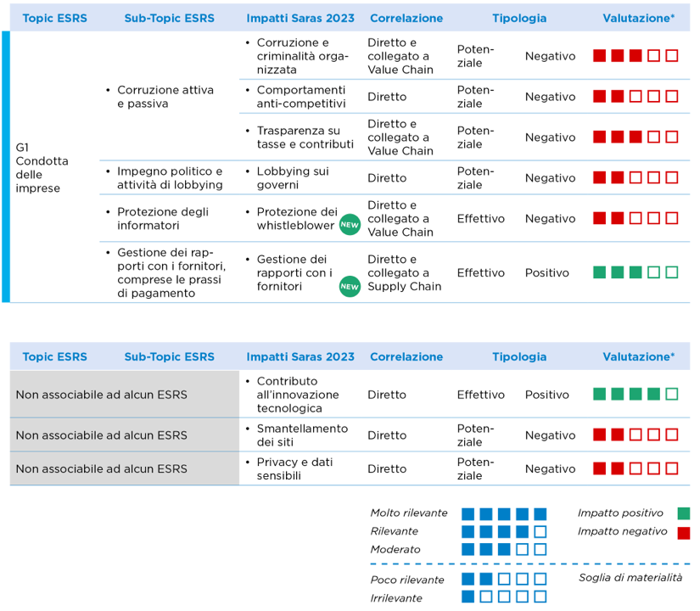The width and height of the screenshot is (700, 611).
Task: Click the 'Moderato' legend label
Action: coord(395,549)
